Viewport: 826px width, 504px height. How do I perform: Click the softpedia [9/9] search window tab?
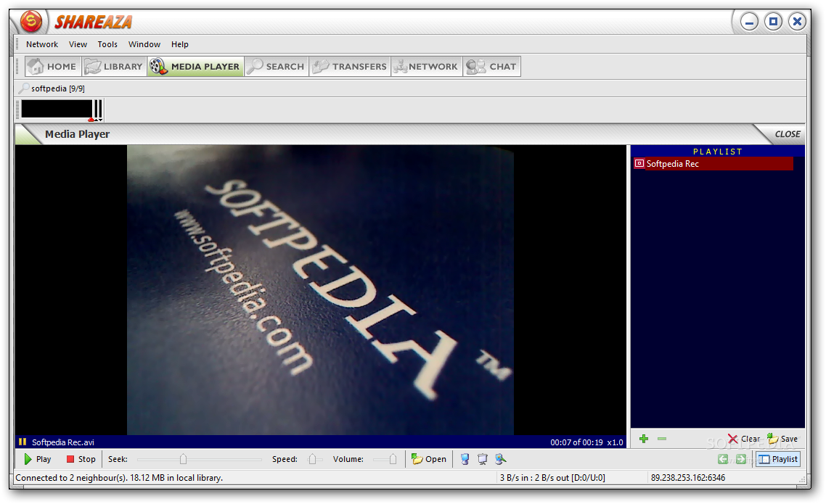point(53,88)
